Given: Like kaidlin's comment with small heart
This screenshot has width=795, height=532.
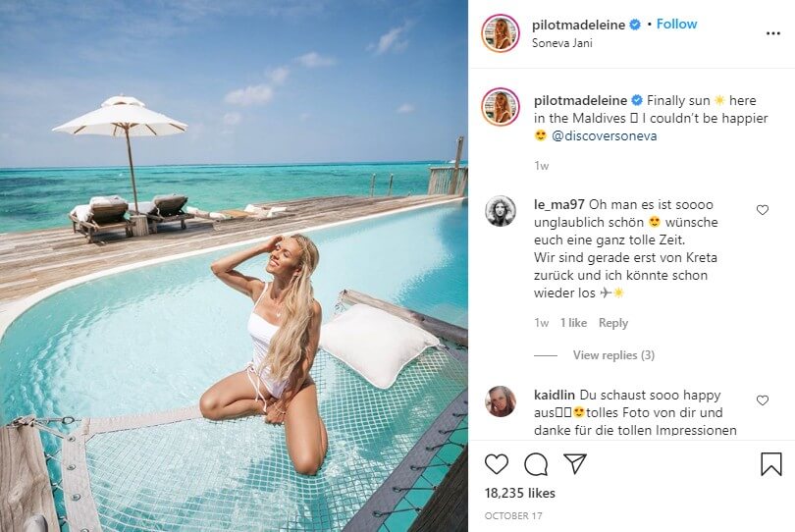Looking at the screenshot, I should click(762, 400).
